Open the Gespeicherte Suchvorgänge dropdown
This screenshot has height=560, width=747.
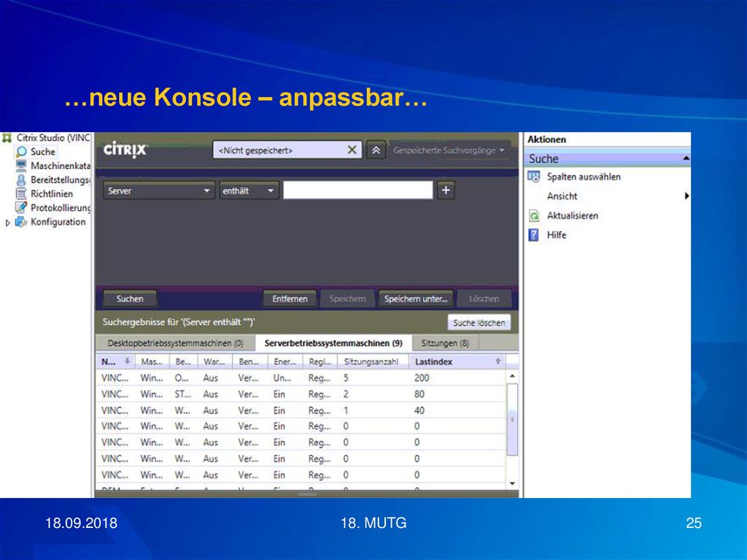449,150
